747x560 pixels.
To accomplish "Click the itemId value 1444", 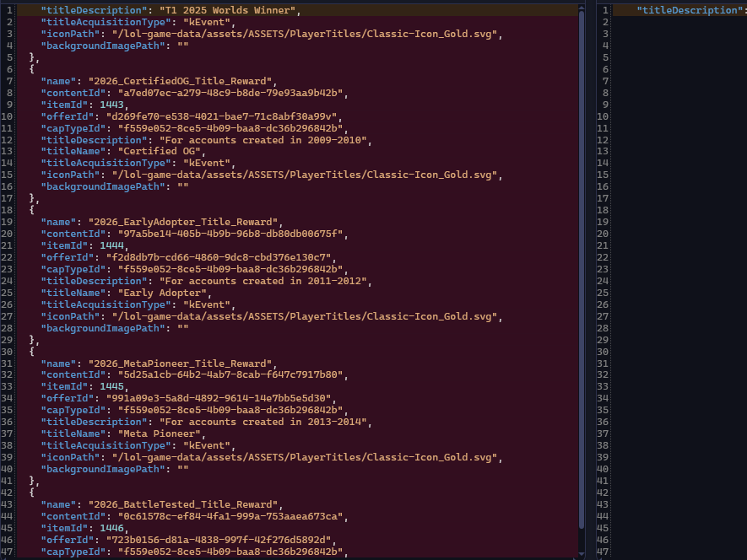I will click(111, 245).
